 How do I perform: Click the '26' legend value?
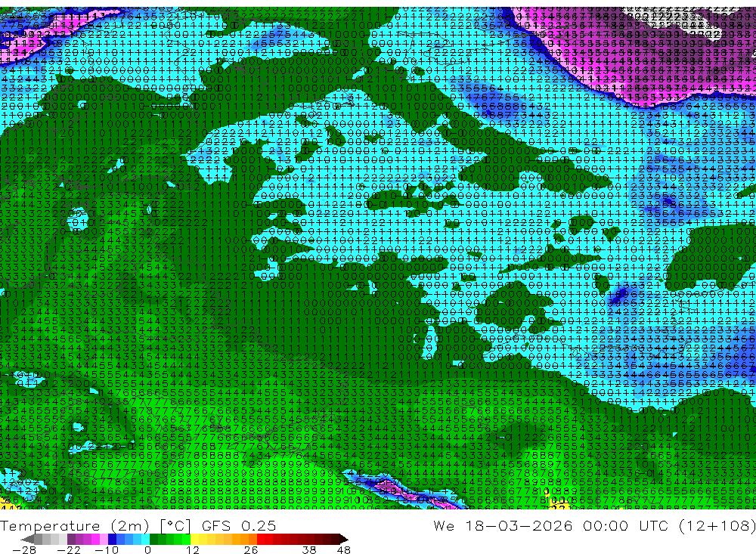point(251,550)
